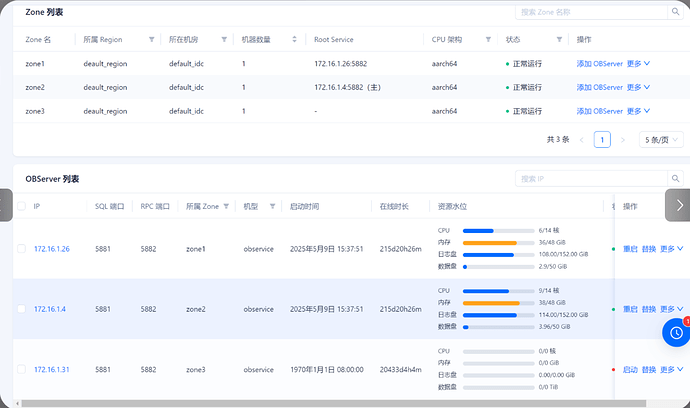690x408 pixels.
Task: Open the 所在机房 column filter icon
Action: pos(223,39)
